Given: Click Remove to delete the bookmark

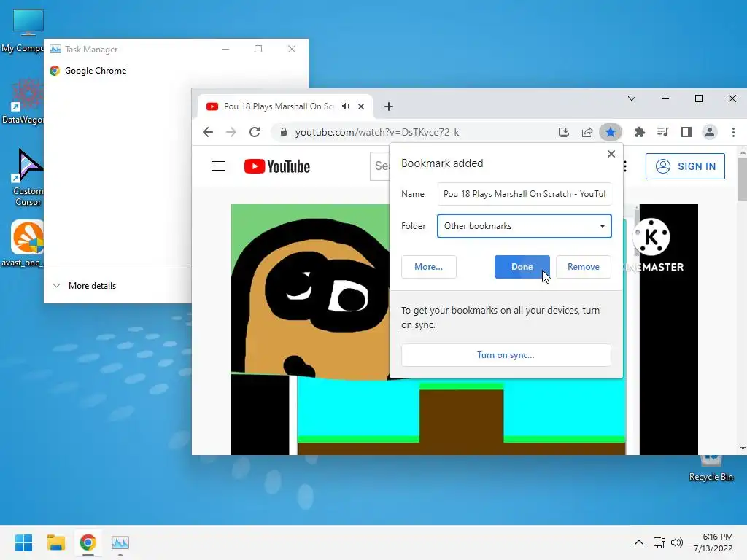Looking at the screenshot, I should [583, 267].
